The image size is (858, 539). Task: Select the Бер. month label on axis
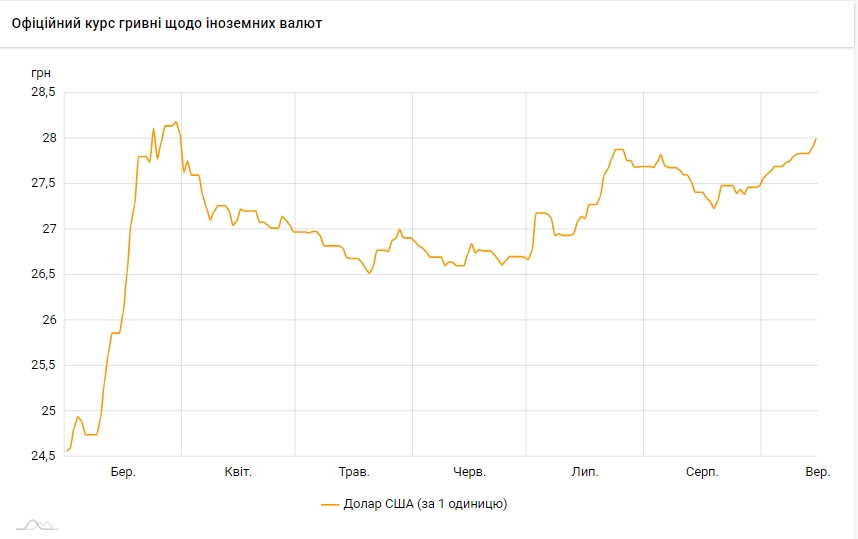click(123, 472)
